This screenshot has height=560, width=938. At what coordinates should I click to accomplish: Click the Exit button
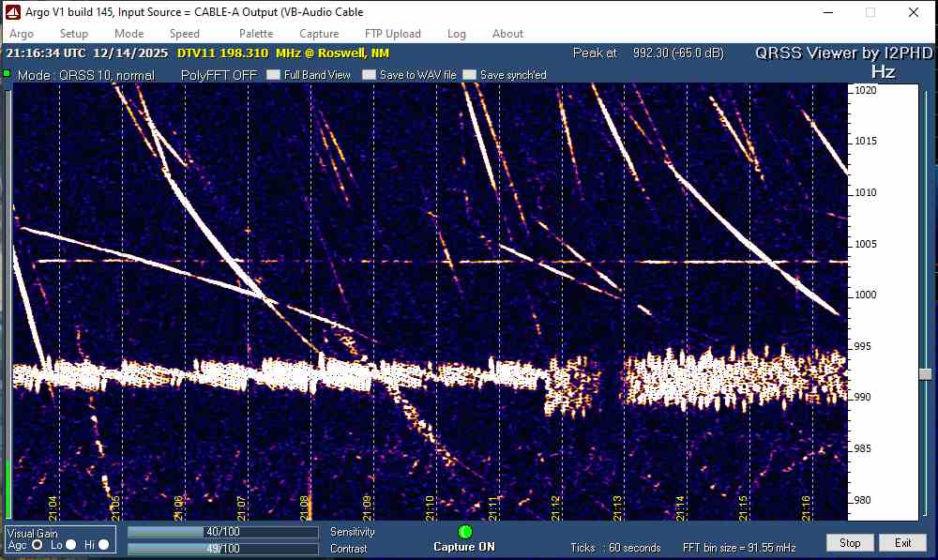click(902, 543)
